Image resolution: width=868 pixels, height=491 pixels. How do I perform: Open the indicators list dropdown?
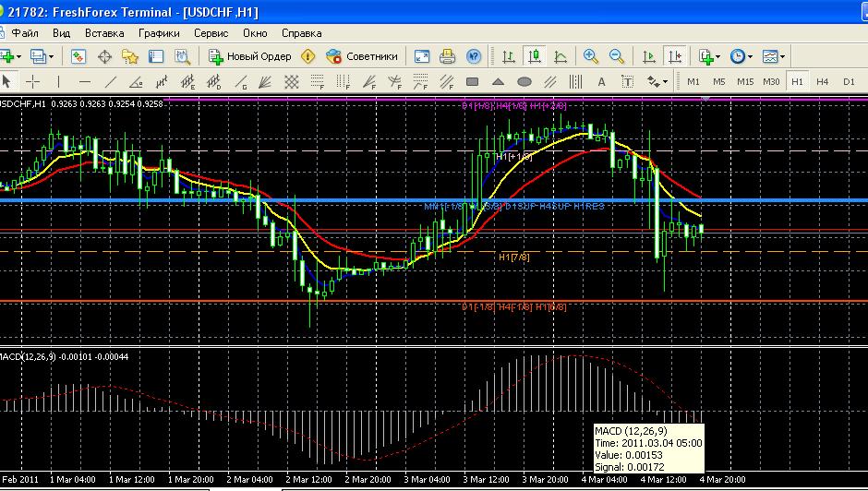(x=709, y=56)
